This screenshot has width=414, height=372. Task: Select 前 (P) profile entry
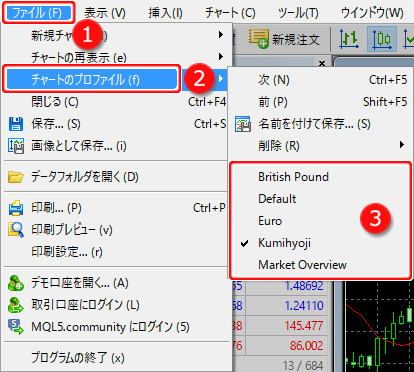pyautogui.click(x=321, y=102)
